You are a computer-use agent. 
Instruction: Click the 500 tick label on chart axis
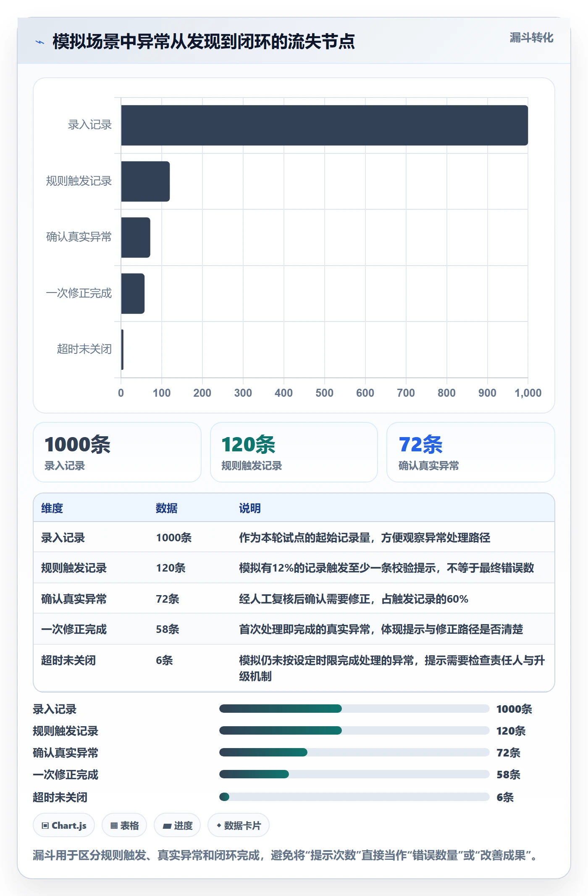coord(324,393)
